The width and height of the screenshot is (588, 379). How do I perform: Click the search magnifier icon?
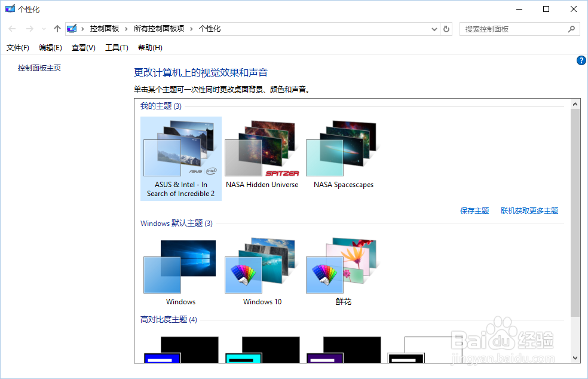pyautogui.click(x=571, y=29)
